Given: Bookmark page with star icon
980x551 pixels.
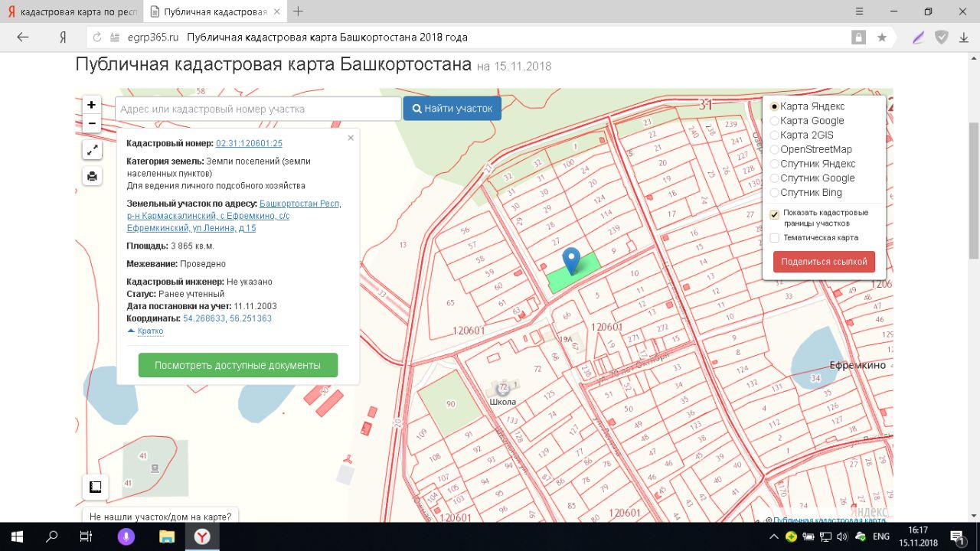Looking at the screenshot, I should pos(882,37).
